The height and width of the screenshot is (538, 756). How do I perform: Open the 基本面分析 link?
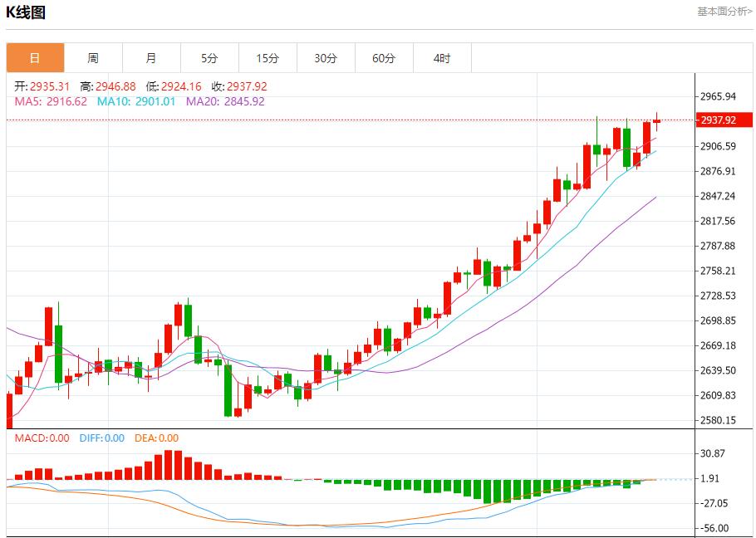[724, 12]
